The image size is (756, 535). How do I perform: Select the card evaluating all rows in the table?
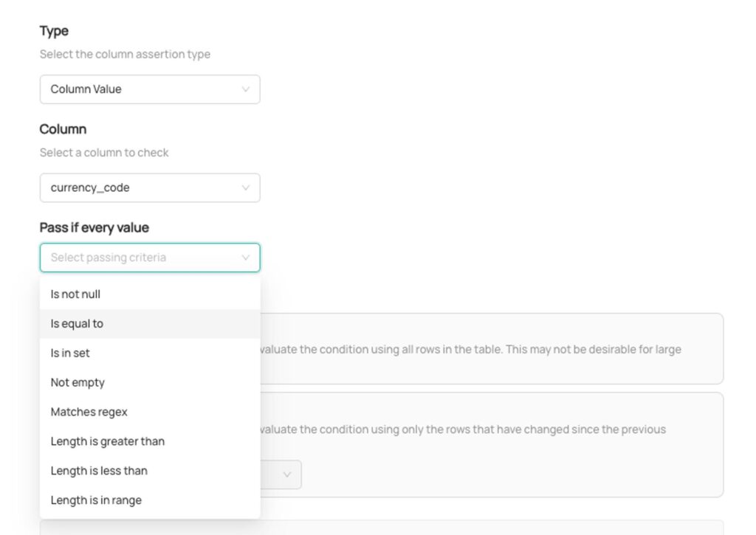[487, 349]
